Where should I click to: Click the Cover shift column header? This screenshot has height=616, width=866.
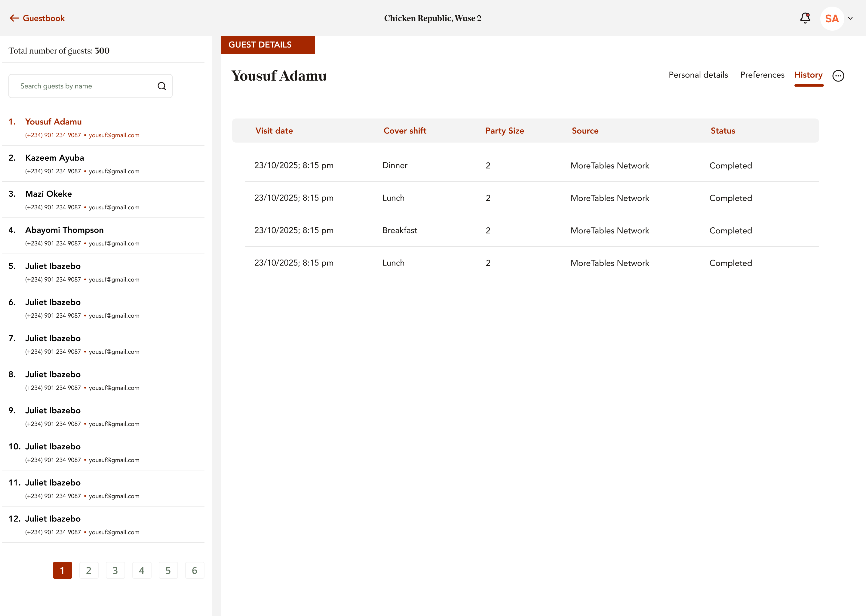405,131
